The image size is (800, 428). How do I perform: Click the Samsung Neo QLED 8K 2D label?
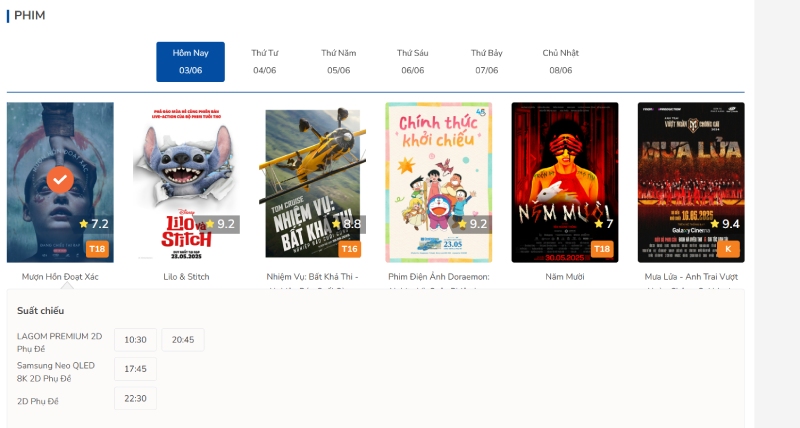pos(56,372)
